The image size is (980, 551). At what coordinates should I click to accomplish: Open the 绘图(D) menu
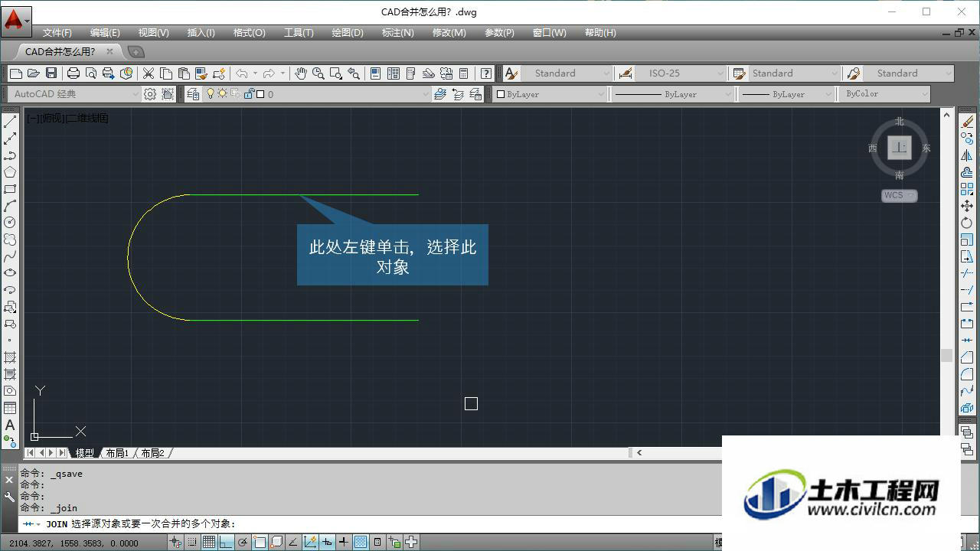click(x=348, y=33)
